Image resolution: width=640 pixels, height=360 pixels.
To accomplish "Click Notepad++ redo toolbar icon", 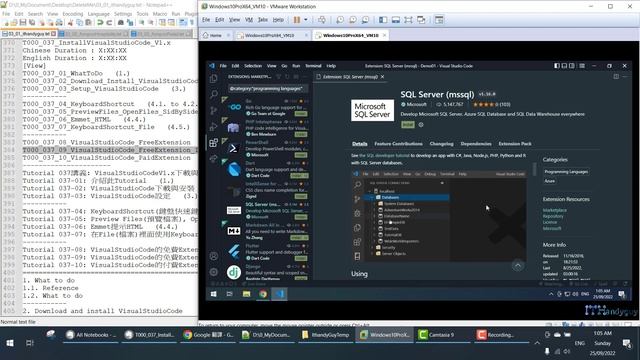I will (x=109, y=22).
